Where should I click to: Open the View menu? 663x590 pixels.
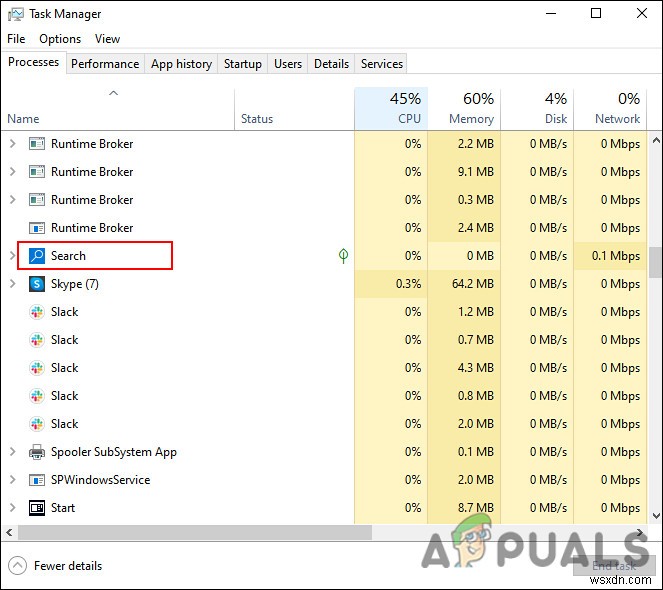(107, 39)
